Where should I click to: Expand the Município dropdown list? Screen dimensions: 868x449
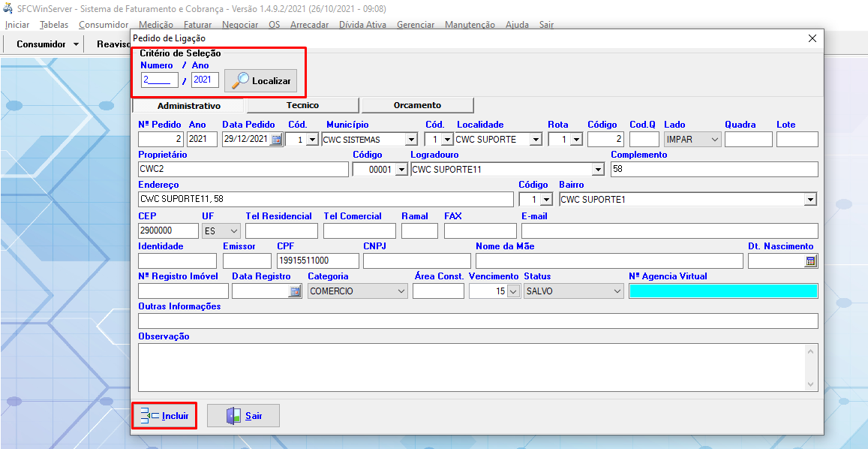410,140
